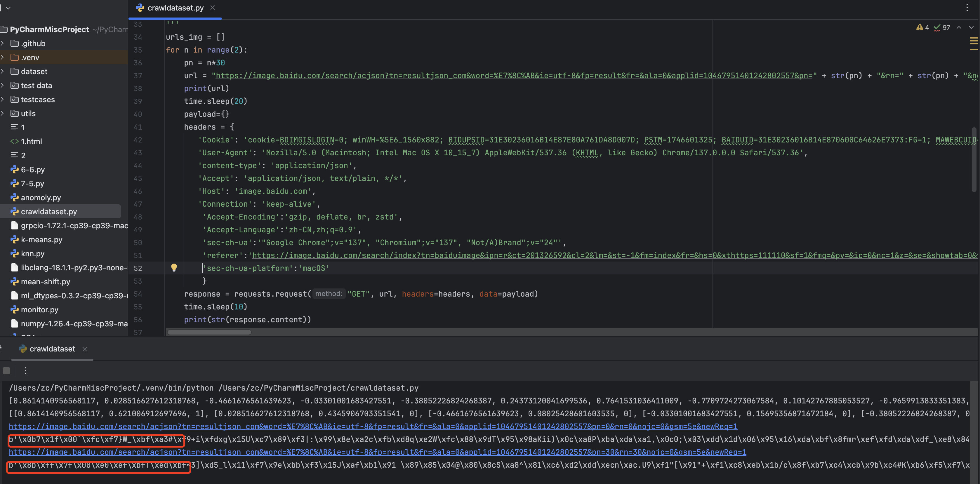Click the typo count indicator showing 97
Screen dimensions: 980x484
click(x=942, y=27)
